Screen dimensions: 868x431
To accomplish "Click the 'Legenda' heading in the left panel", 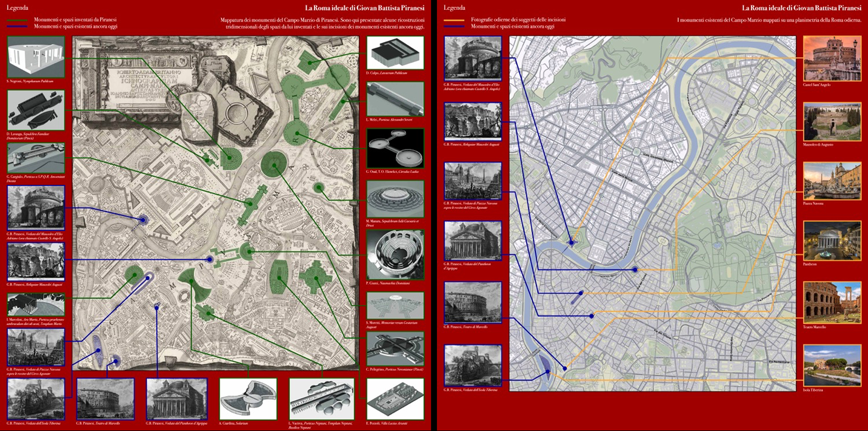I will 17,8.
